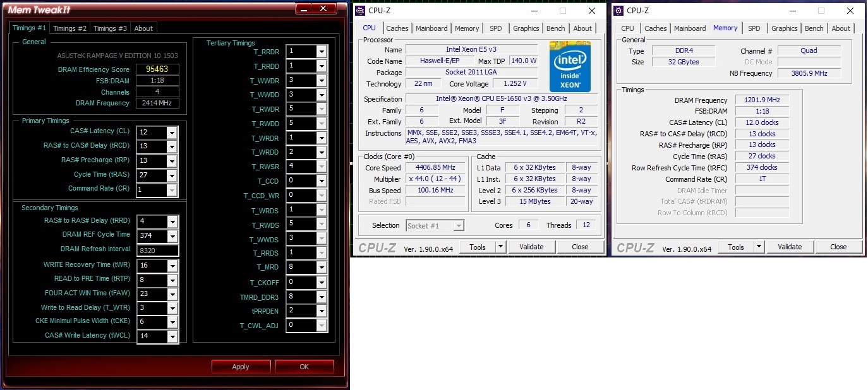Open SPD tab in Memory window
This screenshot has height=390, width=868.
tap(754, 28)
